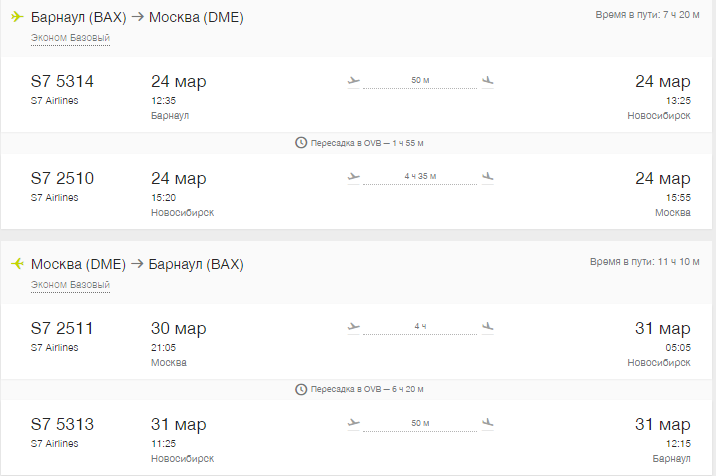Click flight number S7 5314
This screenshot has height=476, width=716.
coord(62,81)
